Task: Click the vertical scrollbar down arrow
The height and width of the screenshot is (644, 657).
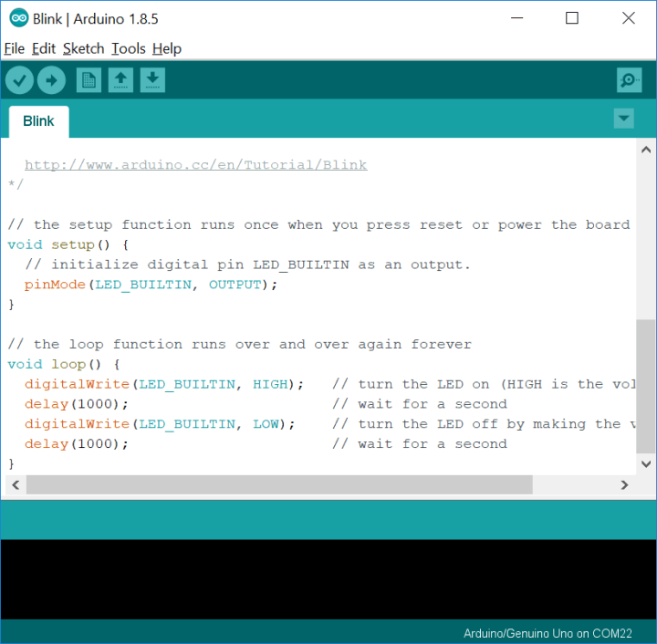Action: coord(646,464)
